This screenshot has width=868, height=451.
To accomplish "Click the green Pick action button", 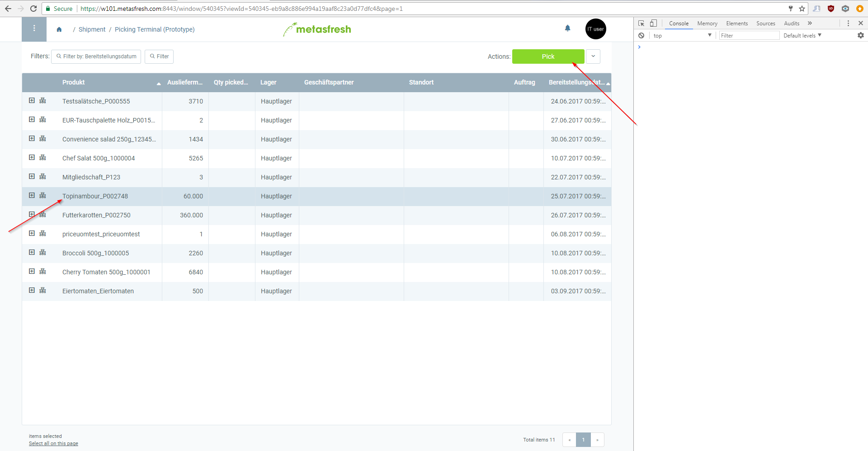I will 548,56.
